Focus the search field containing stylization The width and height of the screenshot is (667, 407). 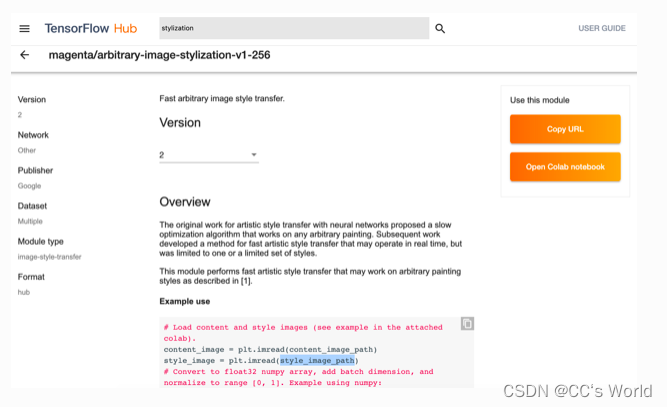pyautogui.click(x=294, y=28)
